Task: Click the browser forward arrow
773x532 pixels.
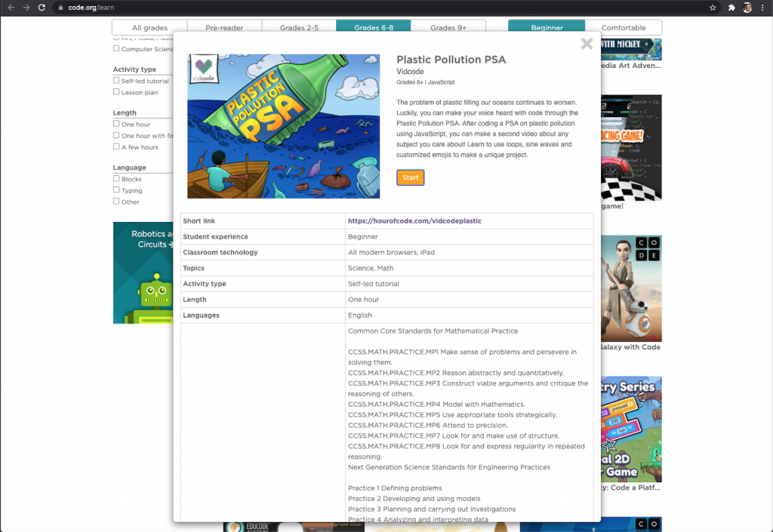Action: [26, 8]
